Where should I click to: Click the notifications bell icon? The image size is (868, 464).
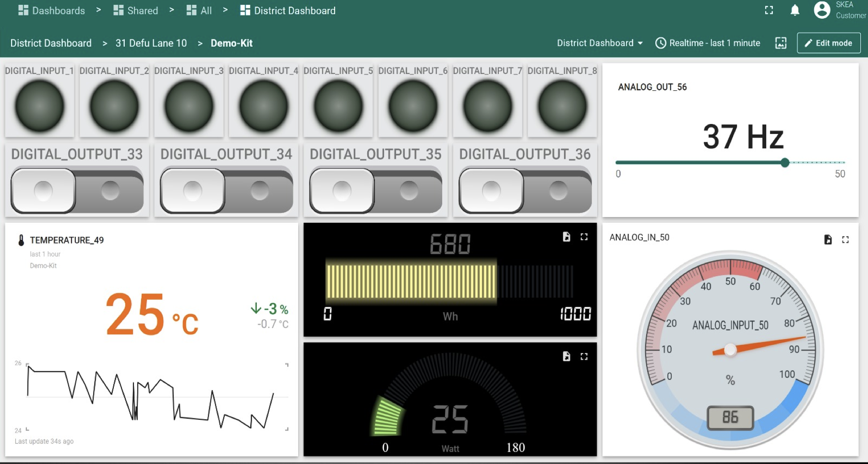795,11
